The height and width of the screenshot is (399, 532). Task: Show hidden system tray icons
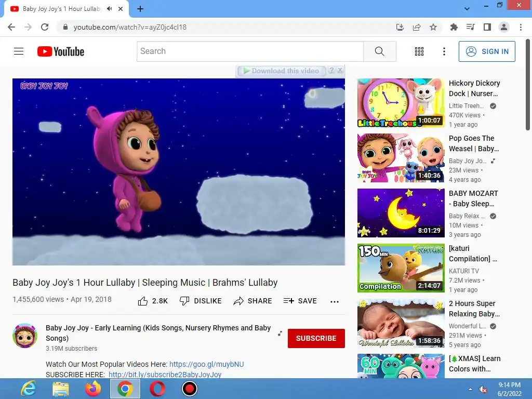[x=470, y=389]
